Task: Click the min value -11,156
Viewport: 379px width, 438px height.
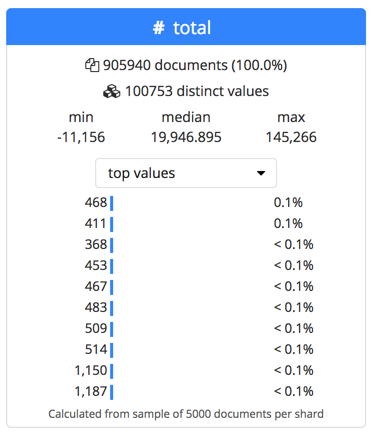Action: [81, 137]
